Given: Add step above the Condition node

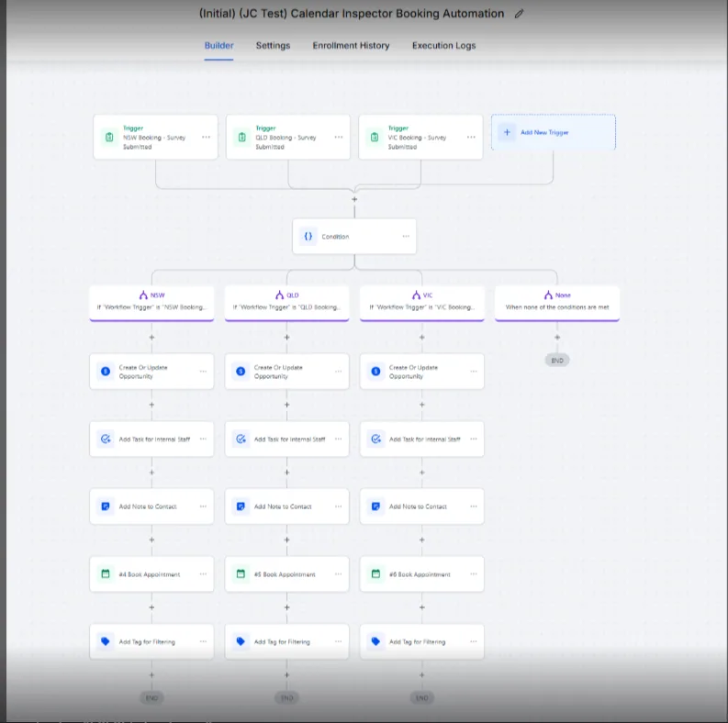Looking at the screenshot, I should pos(354,199).
